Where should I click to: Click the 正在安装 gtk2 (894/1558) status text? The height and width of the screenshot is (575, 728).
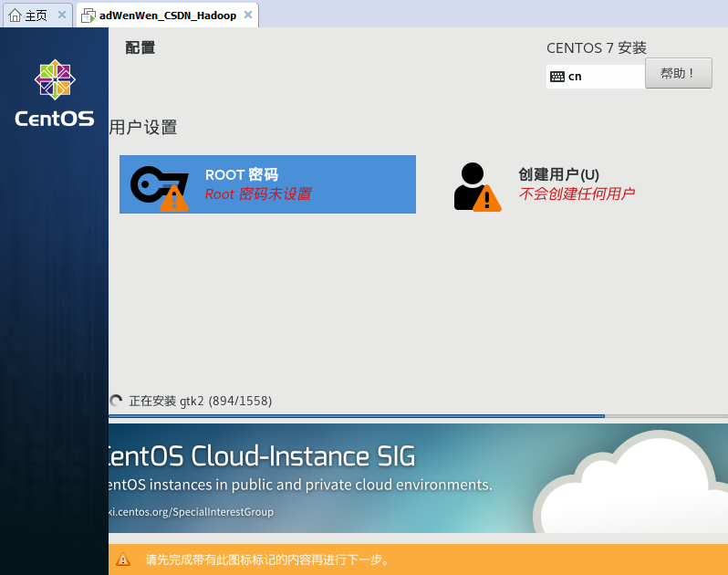[x=201, y=401]
